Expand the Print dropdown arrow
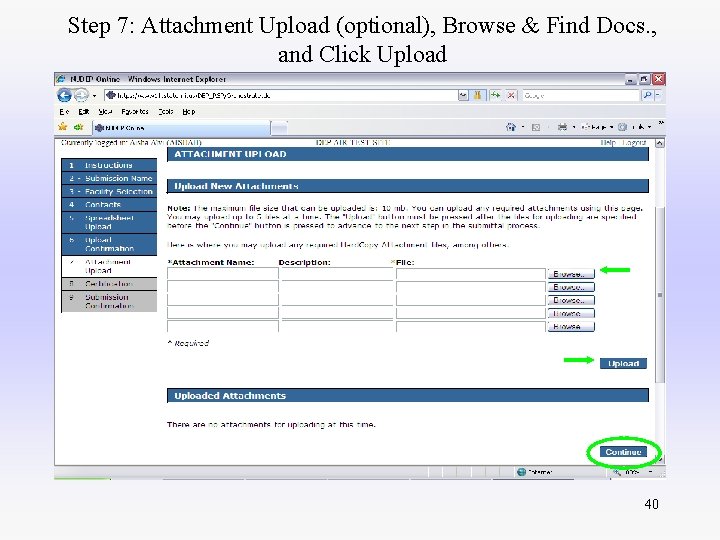Viewport: 720px width, 540px height. click(574, 127)
